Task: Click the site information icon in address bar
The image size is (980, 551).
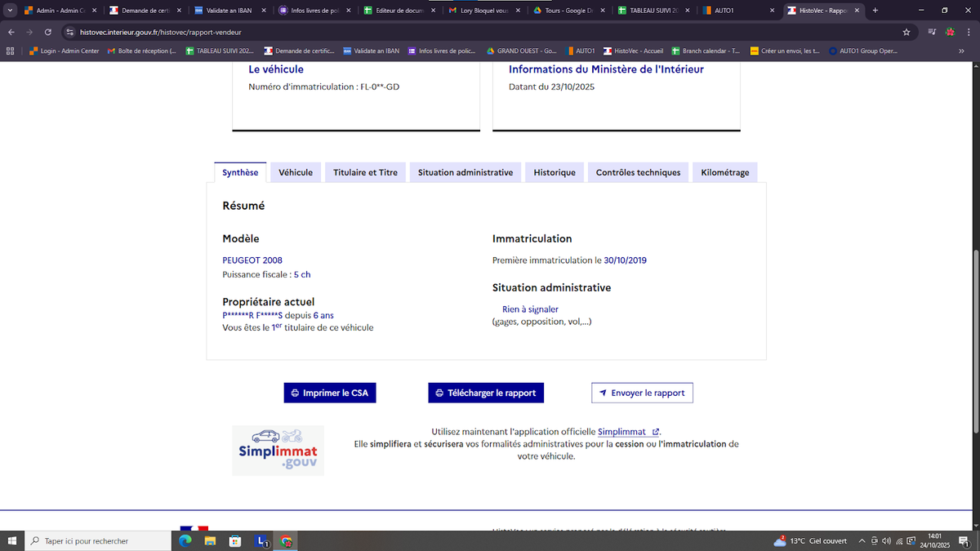Action: pos(69,32)
